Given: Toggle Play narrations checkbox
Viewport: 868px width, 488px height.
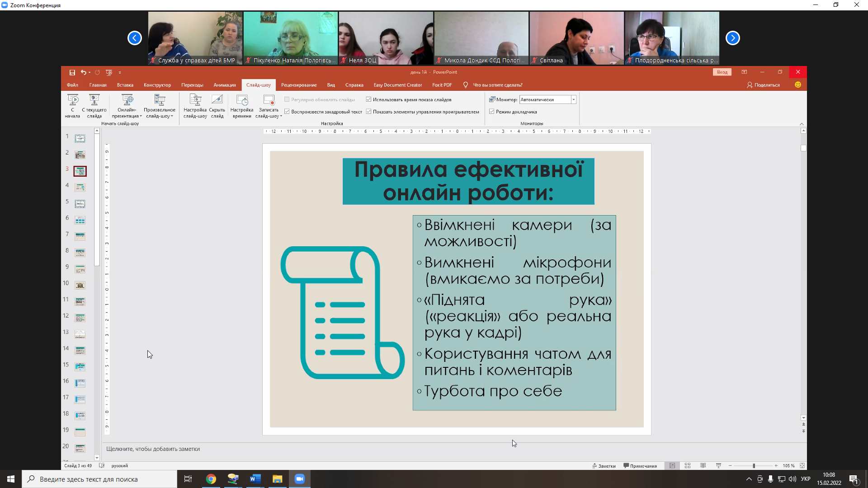Looking at the screenshot, I should point(287,112).
